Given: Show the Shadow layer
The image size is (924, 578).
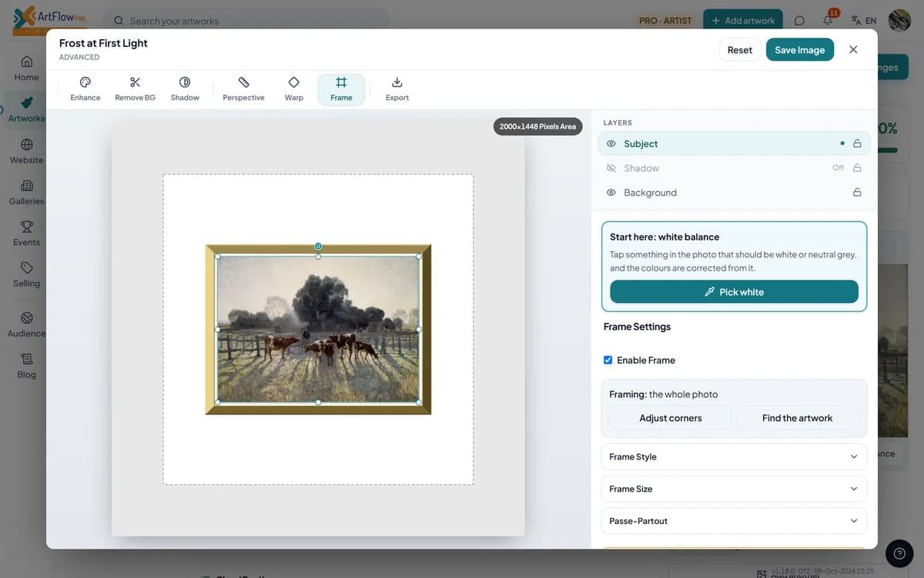Looking at the screenshot, I should point(611,168).
